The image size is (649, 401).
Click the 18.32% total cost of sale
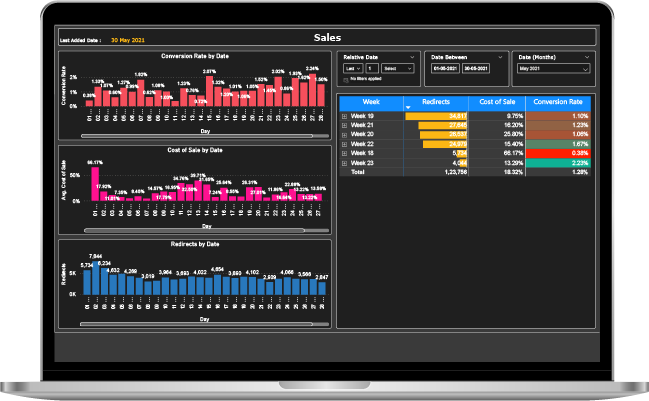(513, 172)
